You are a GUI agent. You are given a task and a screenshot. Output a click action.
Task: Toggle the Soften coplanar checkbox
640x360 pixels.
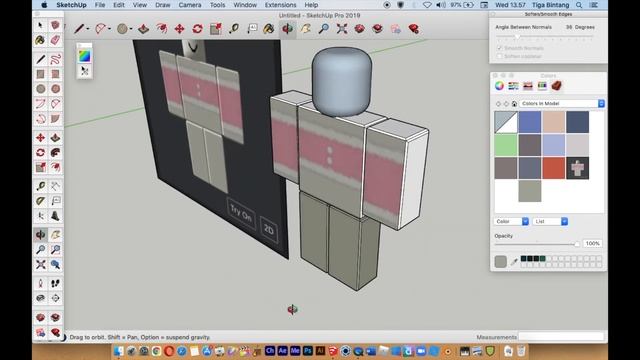500,56
